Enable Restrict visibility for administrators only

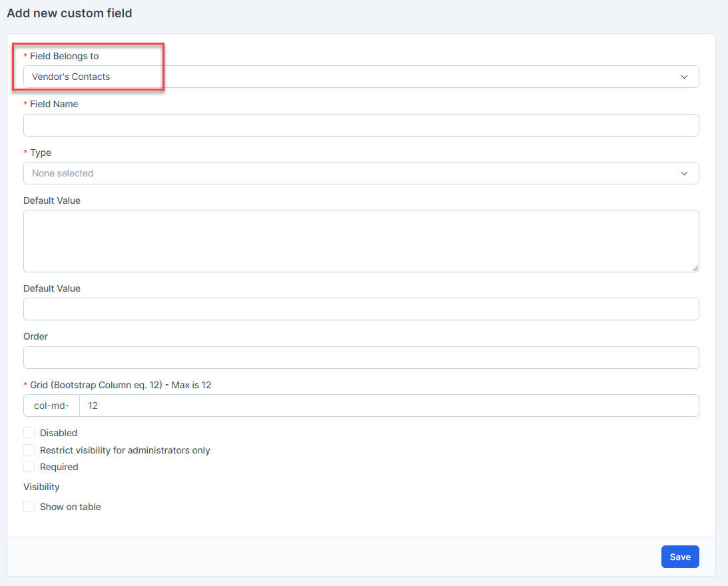[x=29, y=450]
